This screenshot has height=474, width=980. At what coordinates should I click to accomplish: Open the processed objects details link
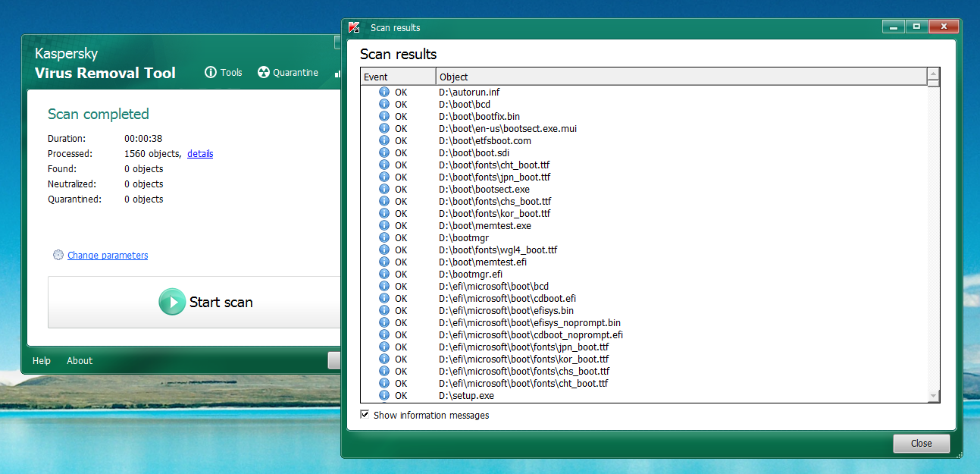pos(200,154)
